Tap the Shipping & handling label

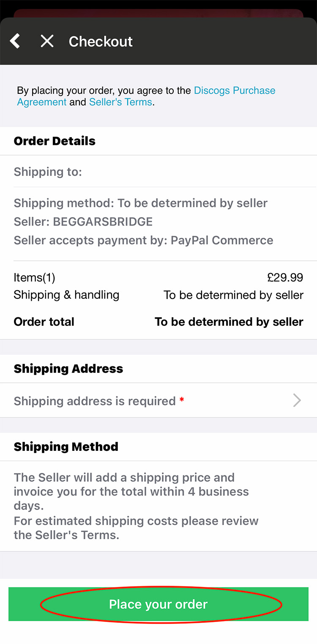point(66,295)
